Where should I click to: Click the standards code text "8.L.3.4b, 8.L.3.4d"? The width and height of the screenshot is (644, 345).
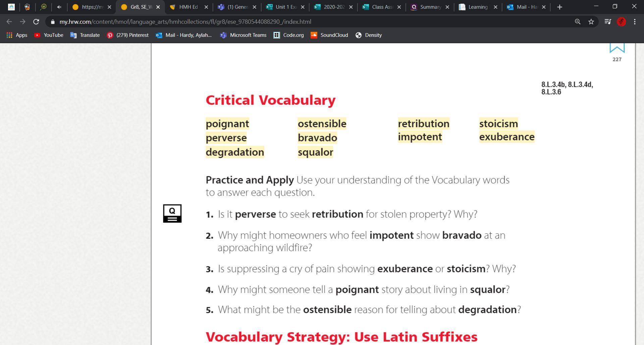567,84
